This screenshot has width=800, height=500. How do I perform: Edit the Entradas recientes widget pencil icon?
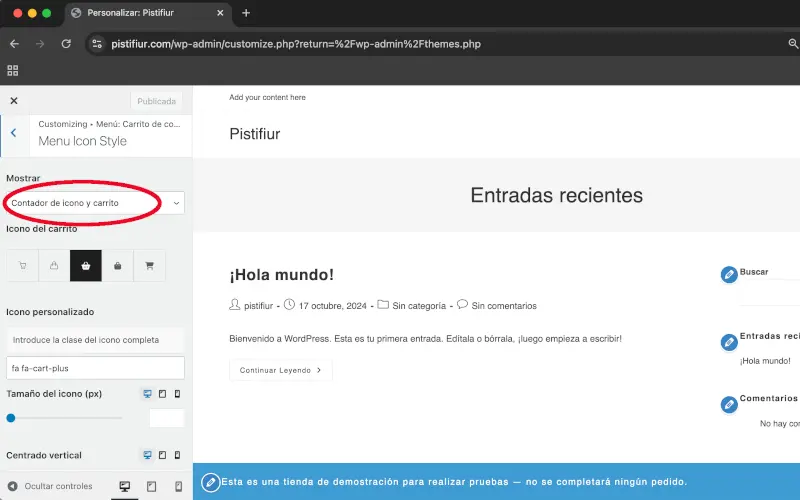pyautogui.click(x=729, y=342)
